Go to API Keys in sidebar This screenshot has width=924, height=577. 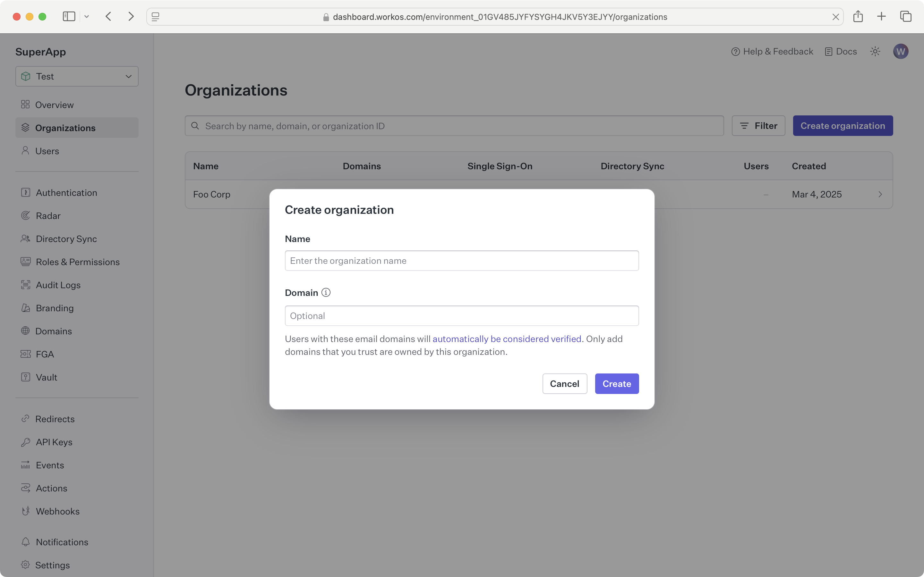click(54, 442)
